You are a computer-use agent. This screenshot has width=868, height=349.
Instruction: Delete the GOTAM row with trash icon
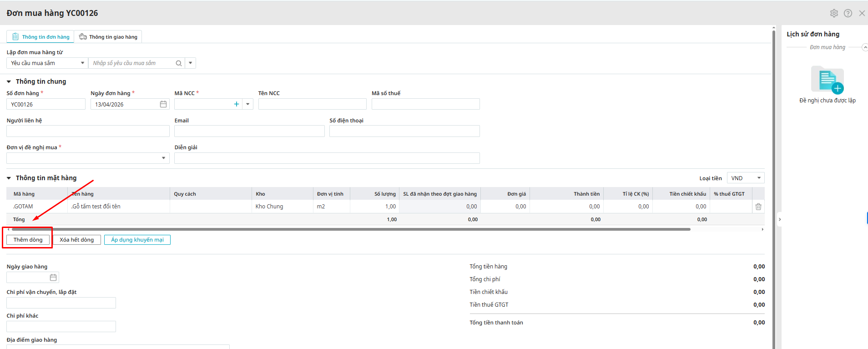point(758,207)
